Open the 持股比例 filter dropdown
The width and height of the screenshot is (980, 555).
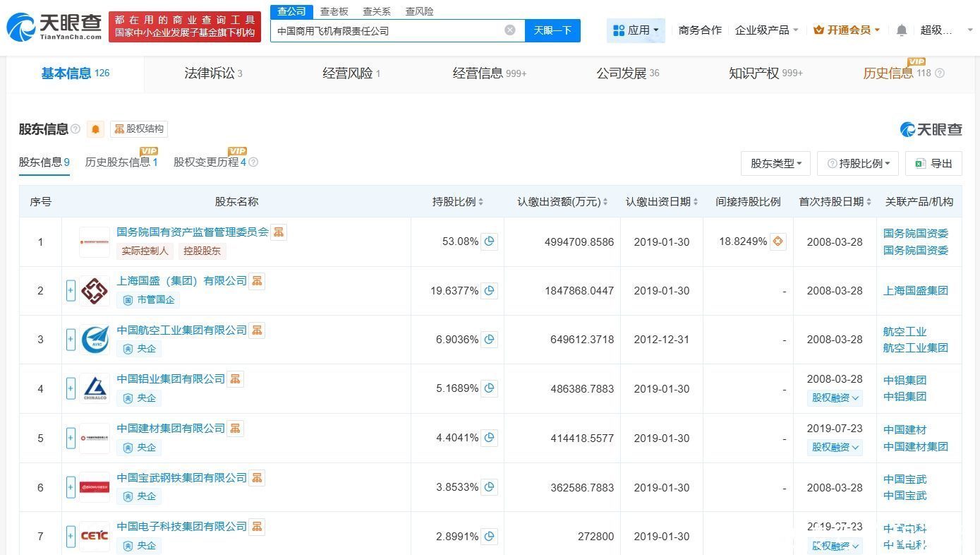point(857,163)
